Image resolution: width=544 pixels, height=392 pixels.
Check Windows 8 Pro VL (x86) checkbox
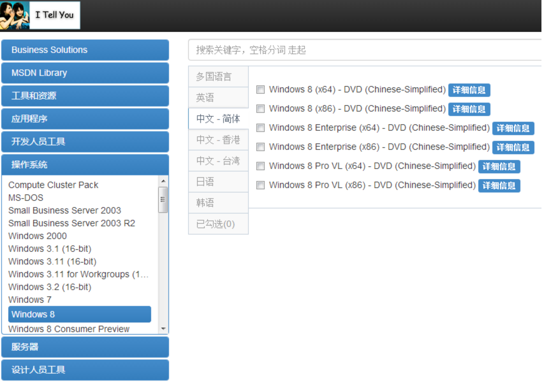click(261, 185)
